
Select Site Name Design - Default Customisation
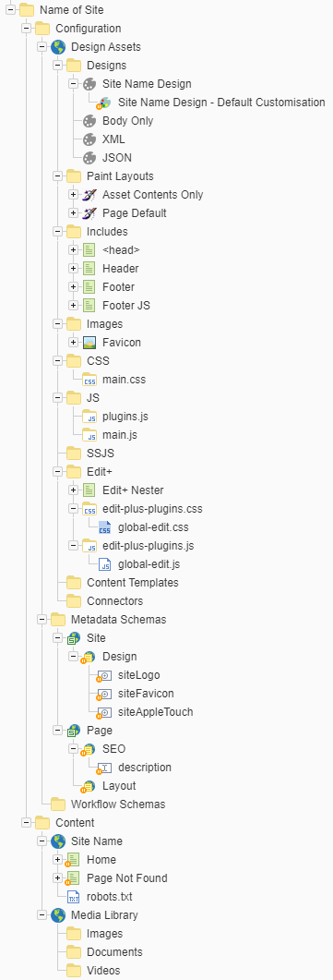click(x=221, y=102)
